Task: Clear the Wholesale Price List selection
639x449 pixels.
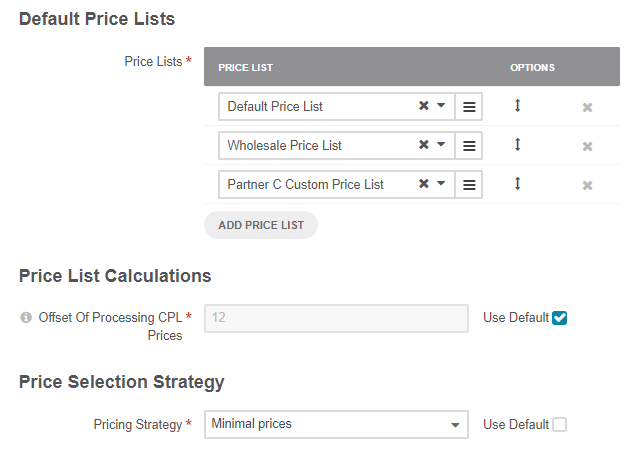Action: 423,145
